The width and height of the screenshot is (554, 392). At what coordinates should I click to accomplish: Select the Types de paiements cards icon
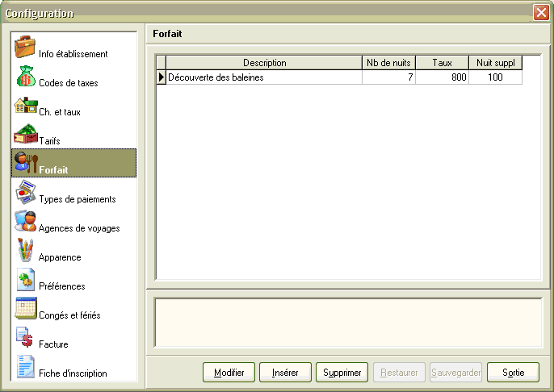point(25,193)
